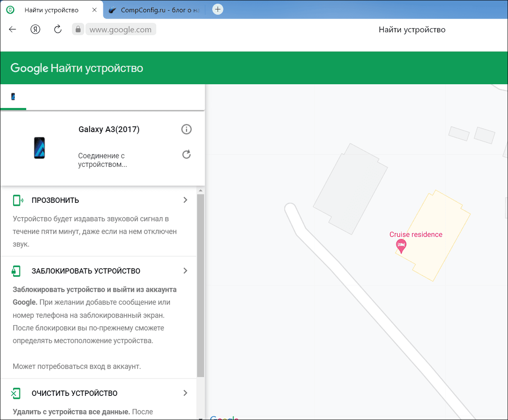Click the ЗАБЛОКИРОВАТЬ УСТРОЙСТВО label

coord(86,271)
